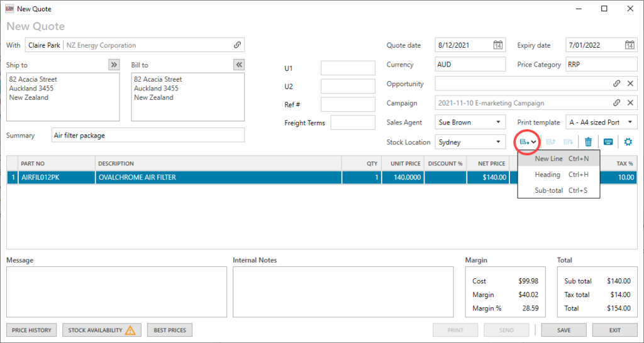Click the trash delete line icon
Viewport: 644px width, 343px height.
(588, 142)
